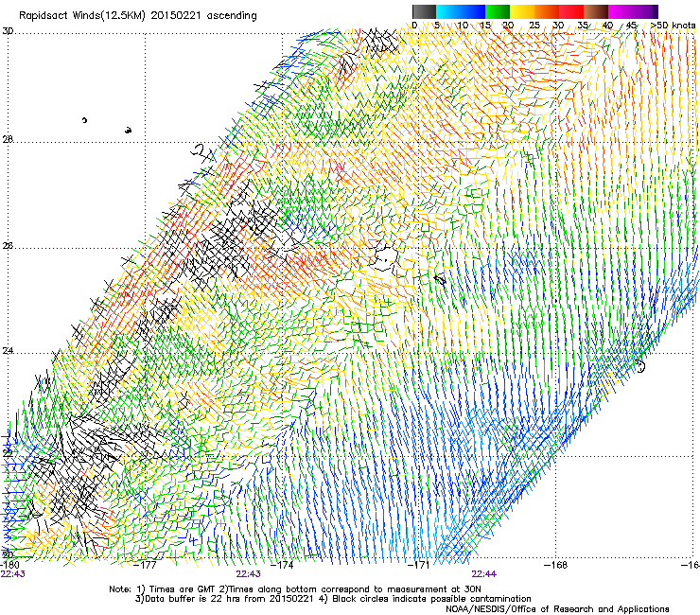Image resolution: width=700 pixels, height=615 pixels.
Task: Click the latitude '22' axis label
Action: pos(8,454)
